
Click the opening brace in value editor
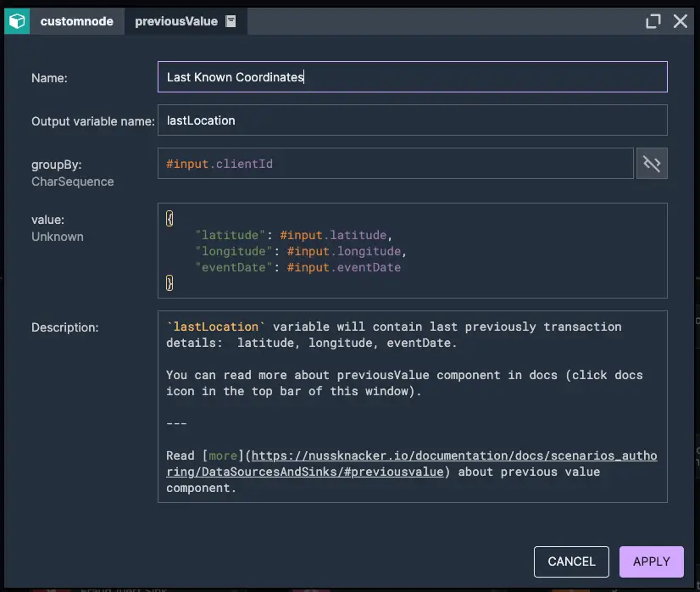[169, 219]
